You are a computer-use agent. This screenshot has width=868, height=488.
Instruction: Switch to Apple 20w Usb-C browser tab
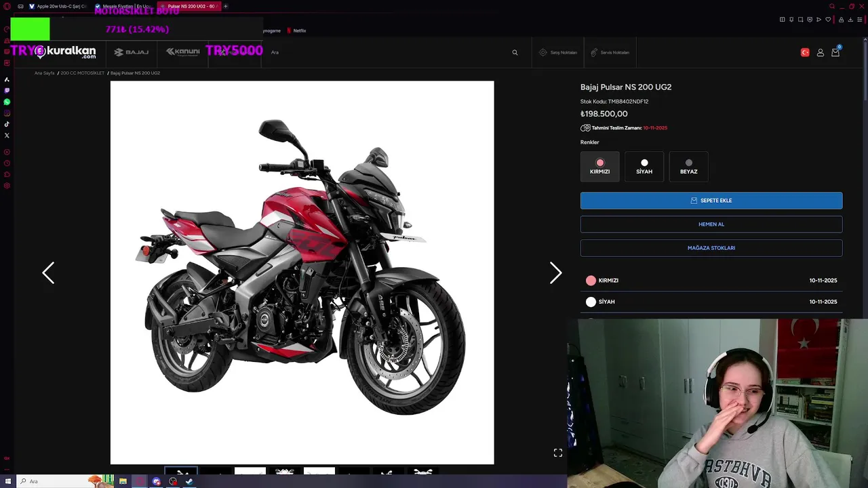point(57,6)
